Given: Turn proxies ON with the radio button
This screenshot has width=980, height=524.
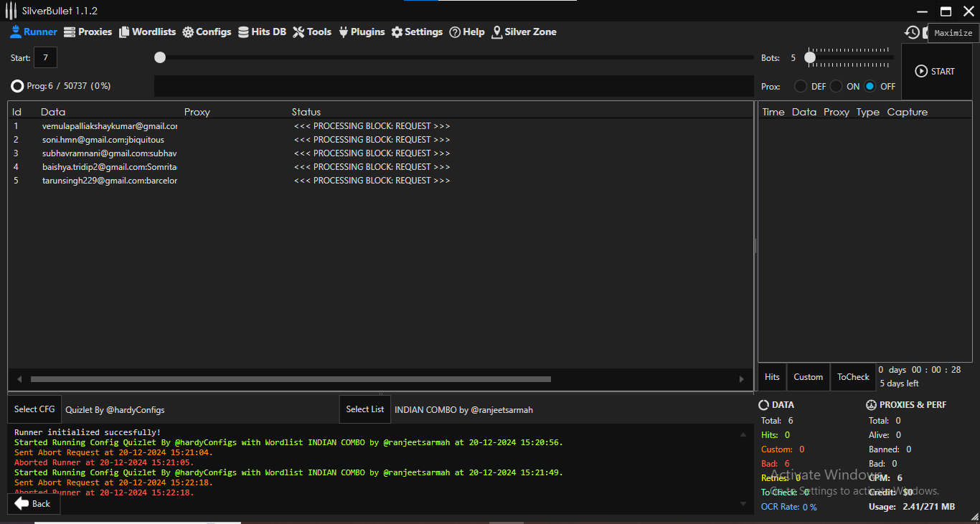Looking at the screenshot, I should click(837, 86).
